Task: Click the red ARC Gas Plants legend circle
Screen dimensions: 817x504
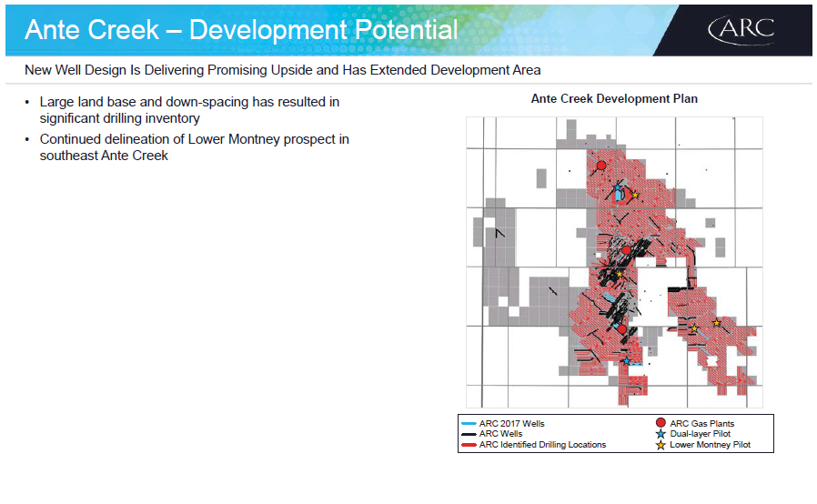Action: click(661, 423)
